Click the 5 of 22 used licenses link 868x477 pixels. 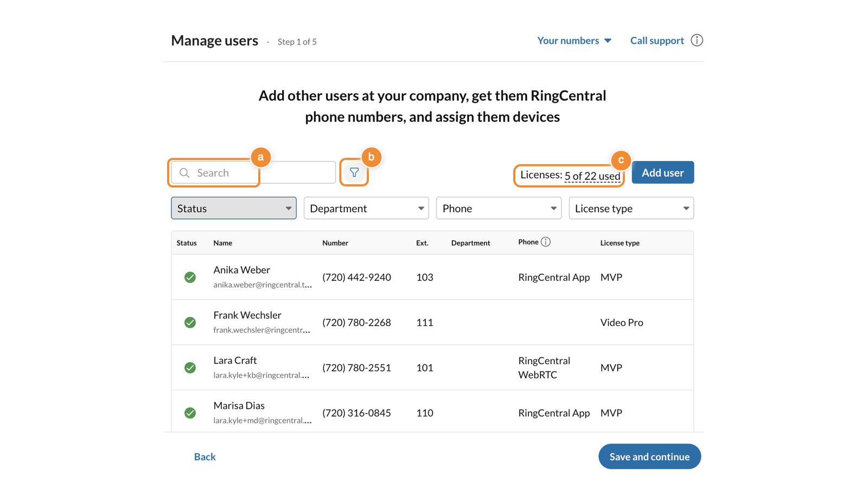[x=592, y=176]
